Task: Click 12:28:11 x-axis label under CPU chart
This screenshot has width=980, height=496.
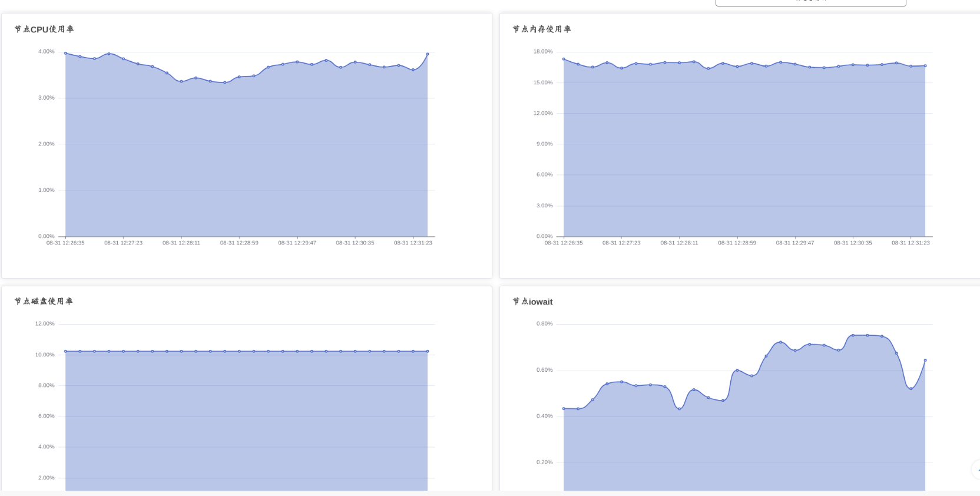Action: tap(181, 243)
